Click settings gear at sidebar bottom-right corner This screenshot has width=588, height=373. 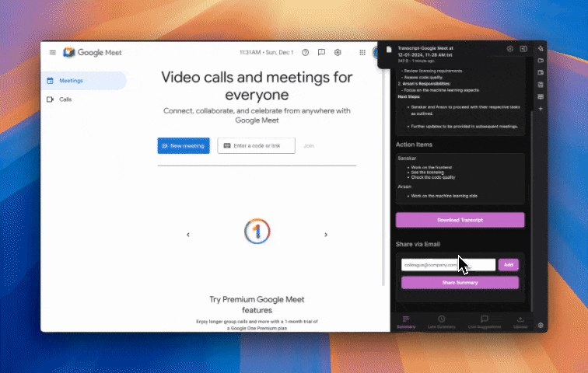[541, 325]
